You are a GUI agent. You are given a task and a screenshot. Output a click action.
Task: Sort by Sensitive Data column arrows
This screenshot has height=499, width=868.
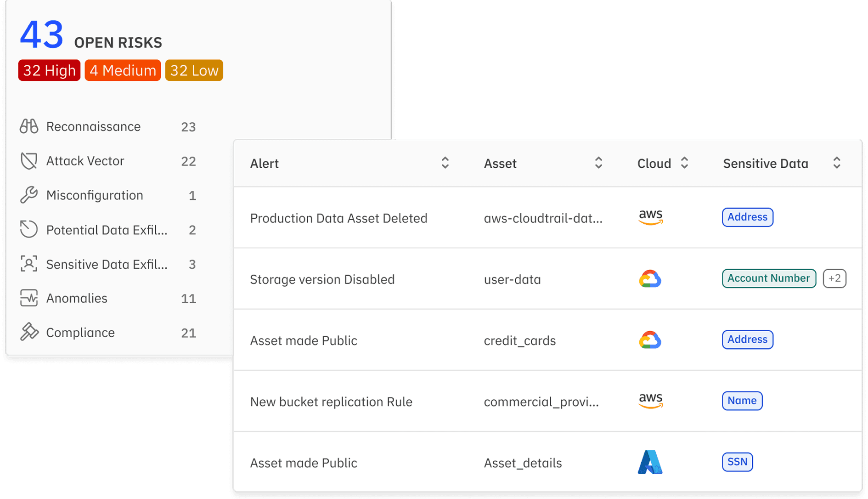click(x=836, y=163)
